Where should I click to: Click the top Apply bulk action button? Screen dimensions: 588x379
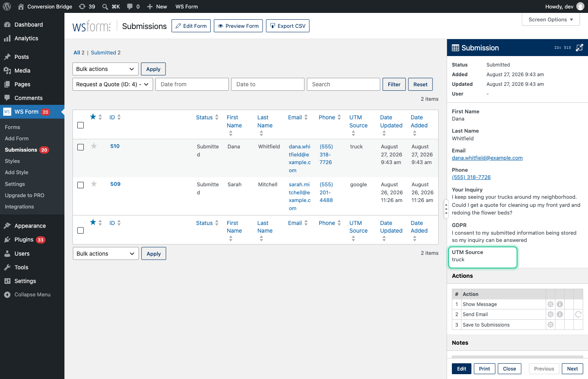tap(153, 69)
